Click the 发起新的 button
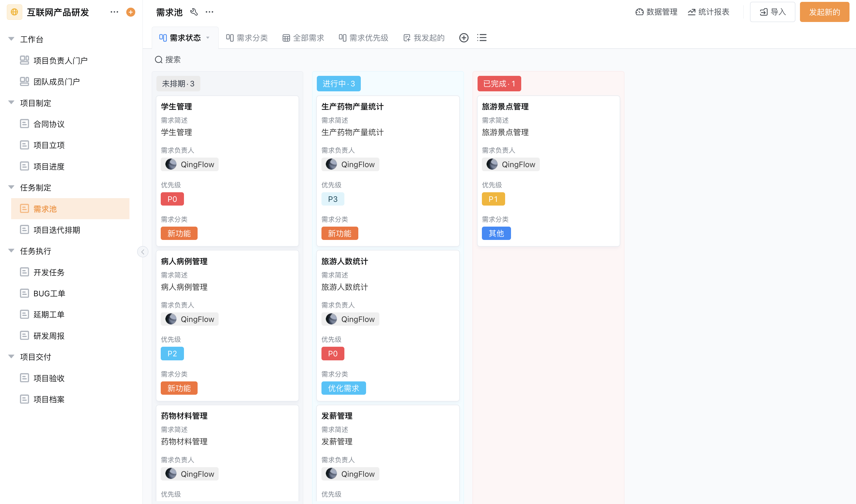This screenshot has width=856, height=504. pos(824,12)
